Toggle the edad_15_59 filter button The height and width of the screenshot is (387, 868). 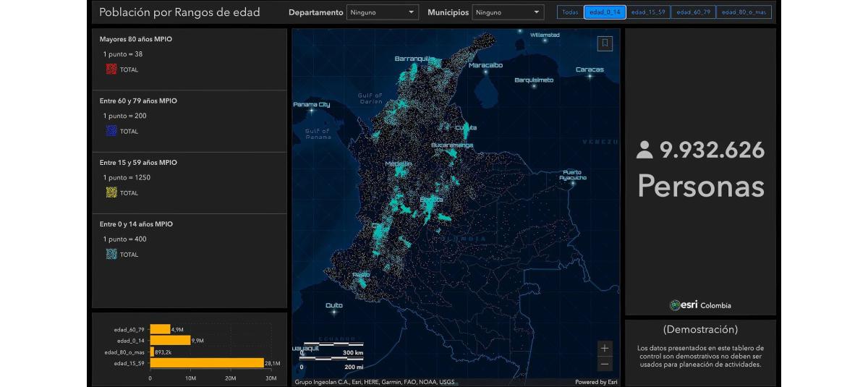pyautogui.click(x=648, y=12)
